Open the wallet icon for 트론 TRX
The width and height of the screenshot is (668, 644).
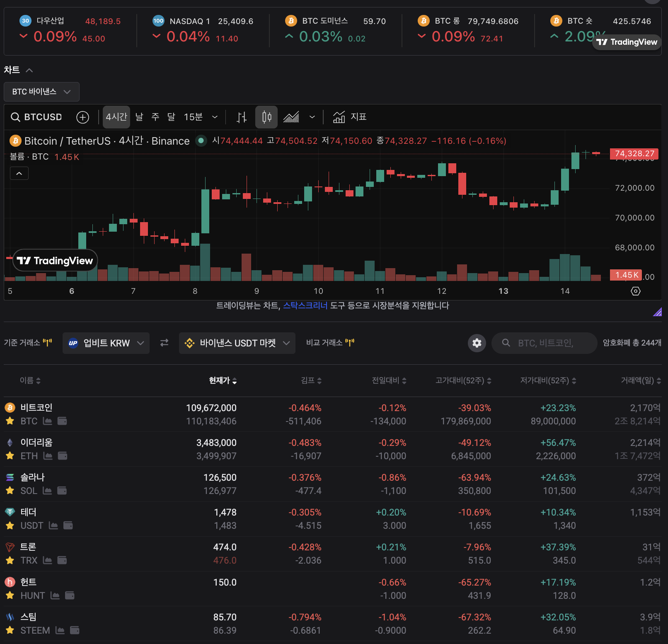click(62, 560)
